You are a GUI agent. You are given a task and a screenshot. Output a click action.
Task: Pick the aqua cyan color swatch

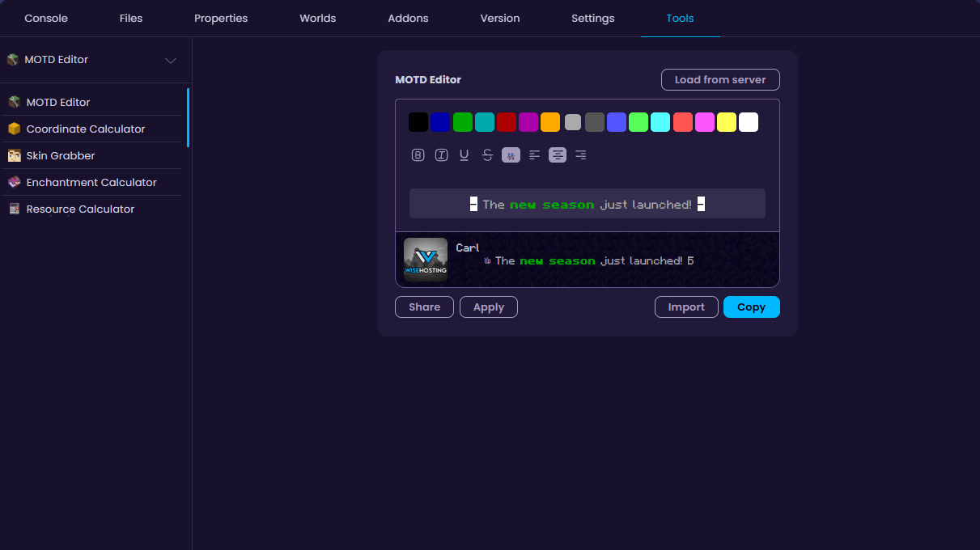tap(660, 122)
